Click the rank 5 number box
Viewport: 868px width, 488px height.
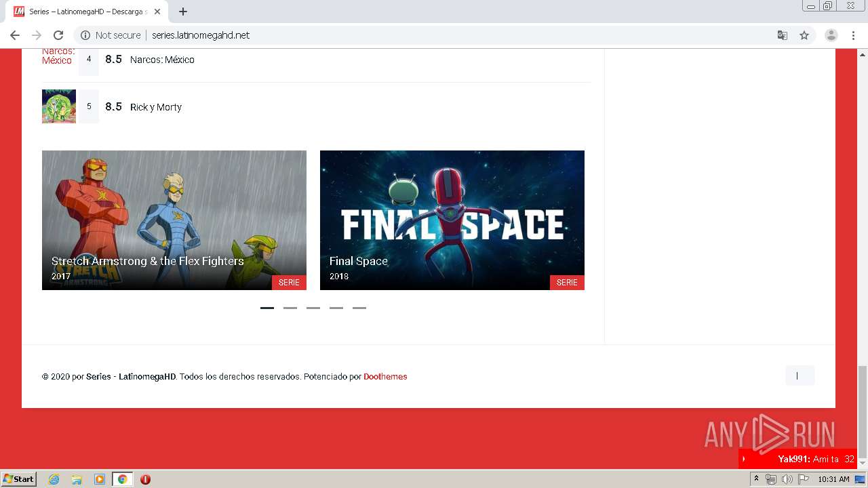(89, 106)
